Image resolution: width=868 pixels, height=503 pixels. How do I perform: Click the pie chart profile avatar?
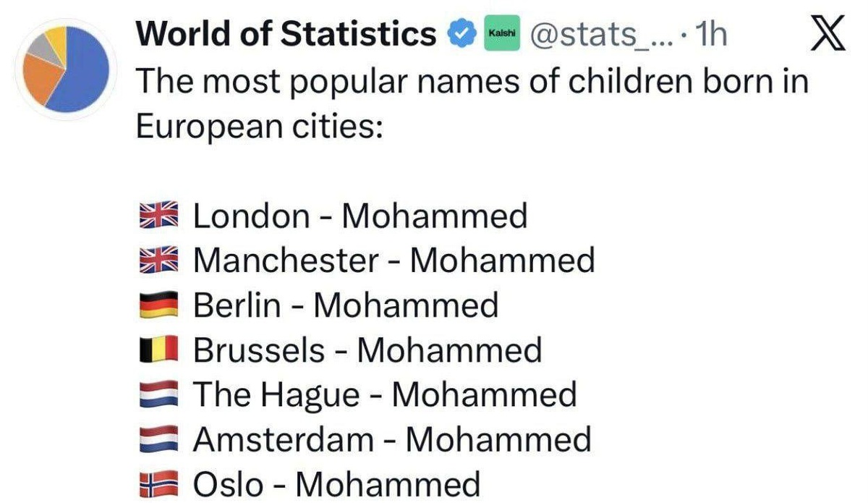66,69
